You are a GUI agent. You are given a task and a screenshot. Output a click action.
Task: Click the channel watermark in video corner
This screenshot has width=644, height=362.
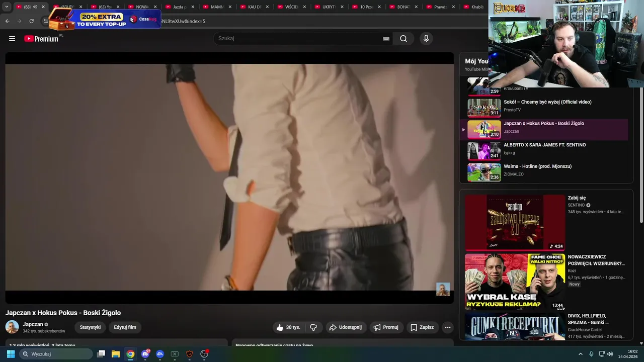443,289
